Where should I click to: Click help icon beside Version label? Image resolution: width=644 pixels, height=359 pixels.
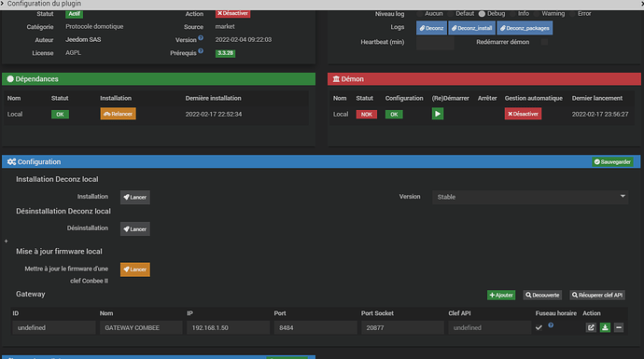tap(201, 37)
